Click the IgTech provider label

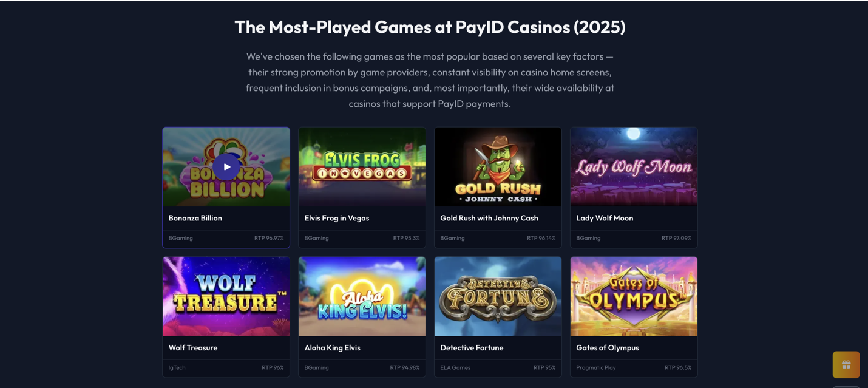pos(176,367)
